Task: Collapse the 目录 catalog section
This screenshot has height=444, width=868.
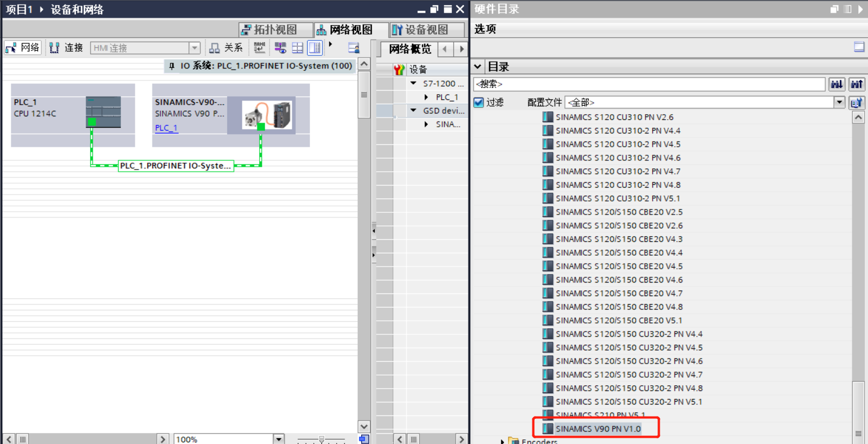Action: (x=478, y=67)
